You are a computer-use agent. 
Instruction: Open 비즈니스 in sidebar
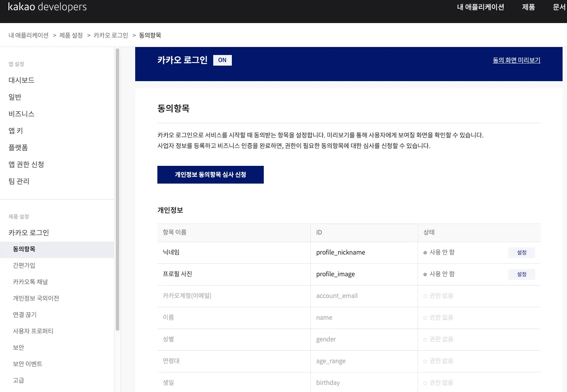coord(21,114)
